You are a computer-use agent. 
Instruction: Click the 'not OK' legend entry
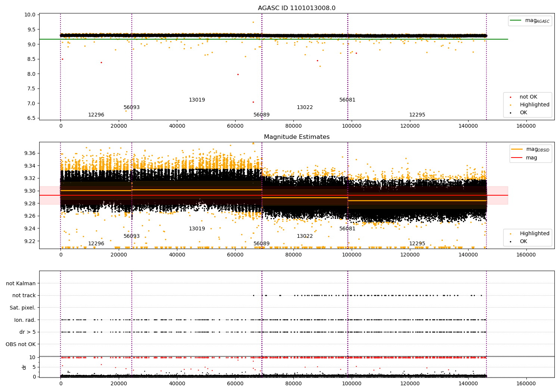[x=528, y=97]
